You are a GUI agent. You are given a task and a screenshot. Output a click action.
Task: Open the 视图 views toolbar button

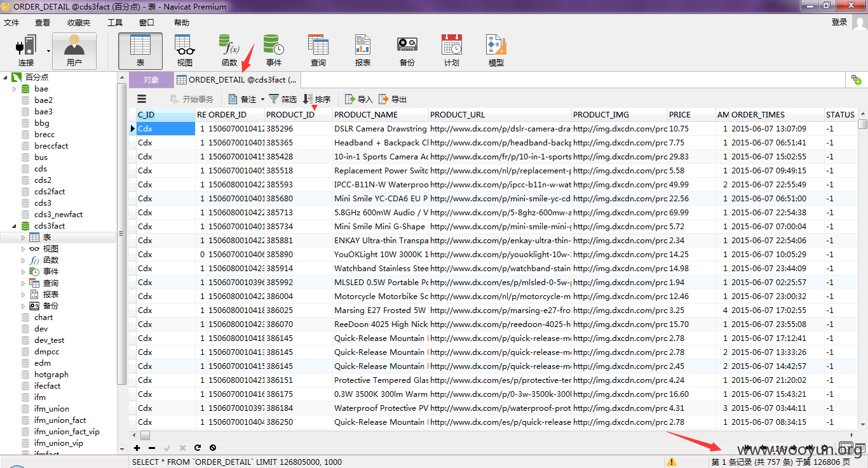(x=185, y=51)
